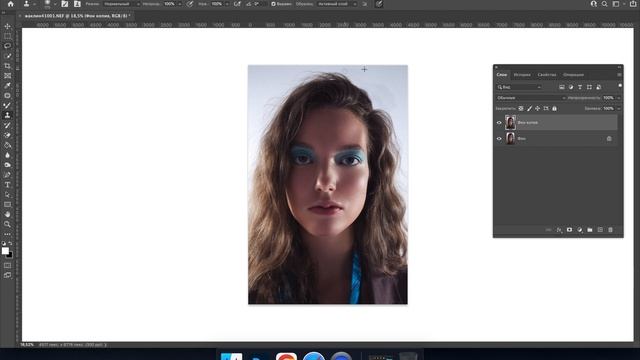This screenshot has height=360, width=640.
Task: Switch to the Свойства (Properties) tab
Action: pyautogui.click(x=547, y=75)
